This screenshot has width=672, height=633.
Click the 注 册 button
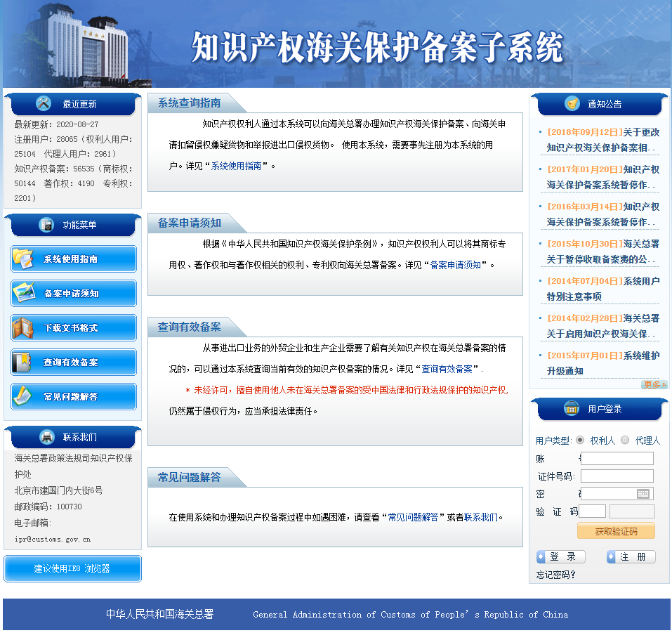631,556
